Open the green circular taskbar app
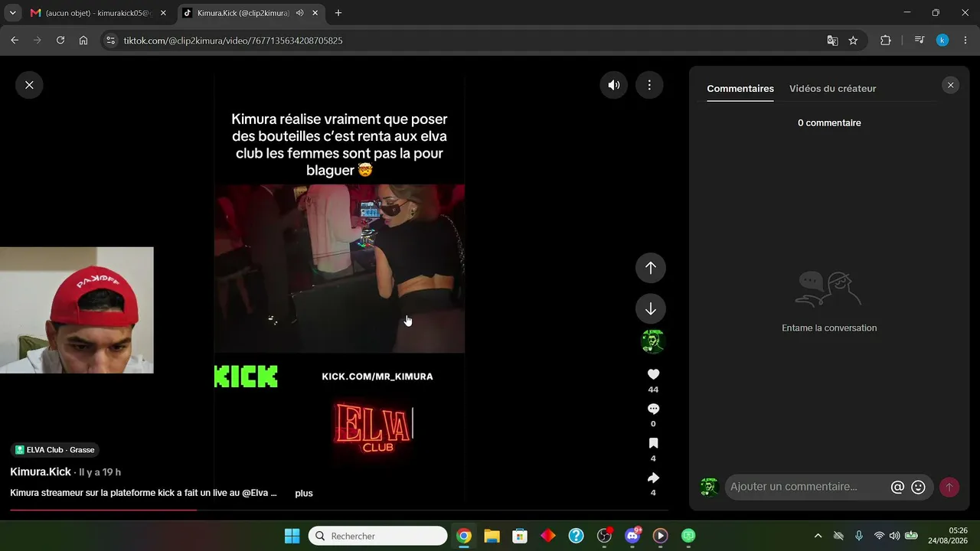This screenshot has height=551, width=980. [689, 536]
